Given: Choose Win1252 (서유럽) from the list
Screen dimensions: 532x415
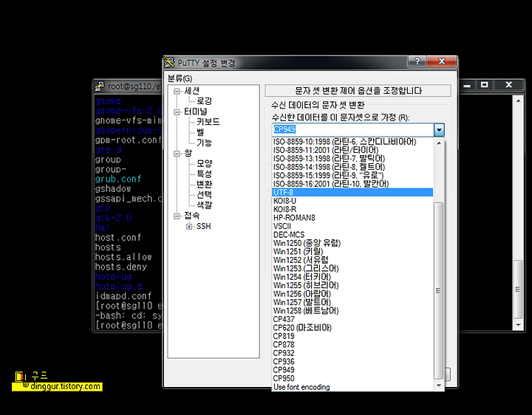Looking at the screenshot, I should coord(352,260).
